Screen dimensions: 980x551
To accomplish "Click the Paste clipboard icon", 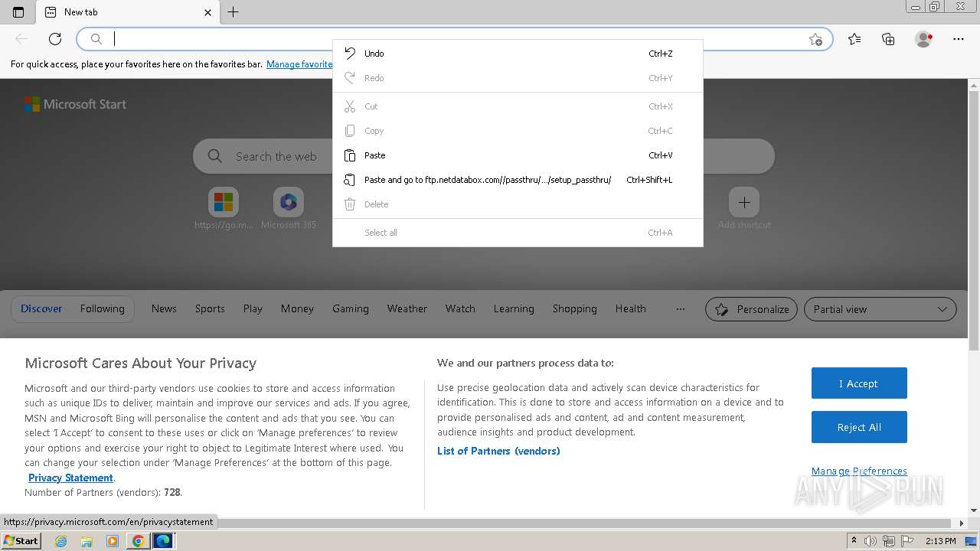I will tap(350, 155).
